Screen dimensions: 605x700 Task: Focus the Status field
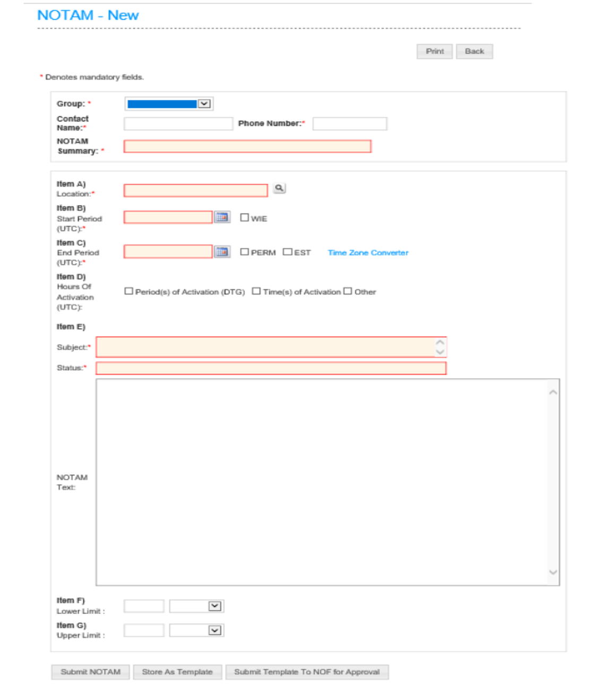click(x=271, y=368)
